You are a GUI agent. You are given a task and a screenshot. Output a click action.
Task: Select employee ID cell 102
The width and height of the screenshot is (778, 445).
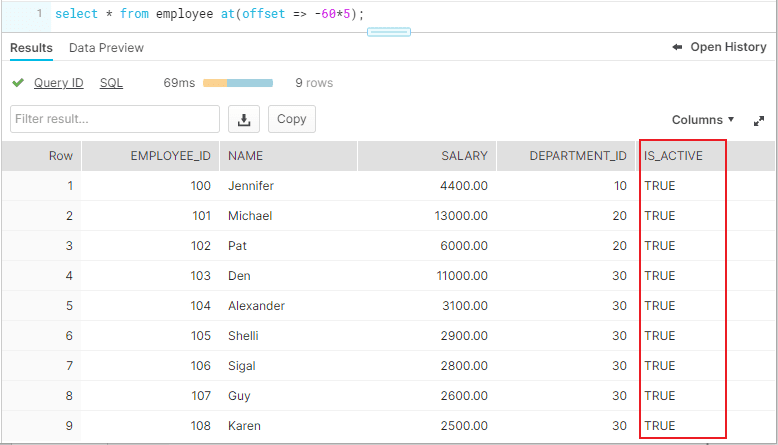tap(201, 246)
